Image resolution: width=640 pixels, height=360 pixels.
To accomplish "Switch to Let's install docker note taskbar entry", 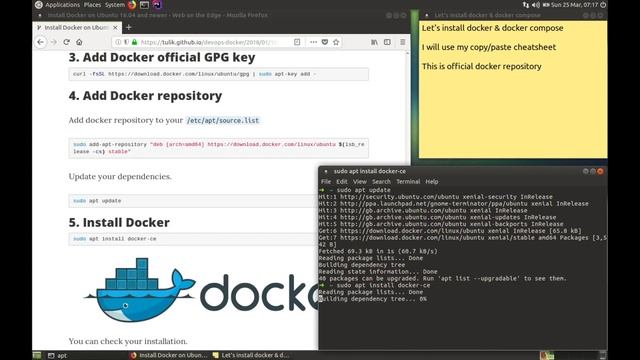I will pos(251,356).
